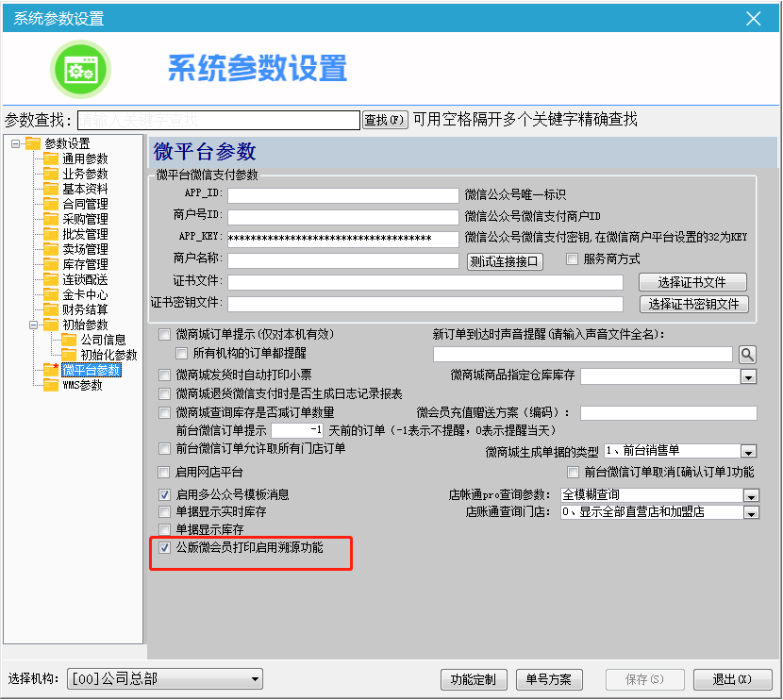Click the APP_KEY password field

coord(343,239)
